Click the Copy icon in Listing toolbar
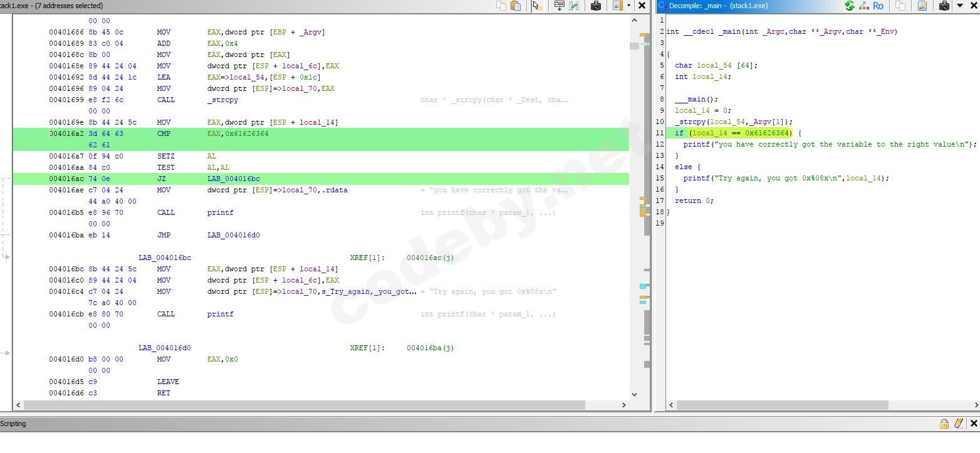This screenshot has width=980, height=453. click(501, 6)
